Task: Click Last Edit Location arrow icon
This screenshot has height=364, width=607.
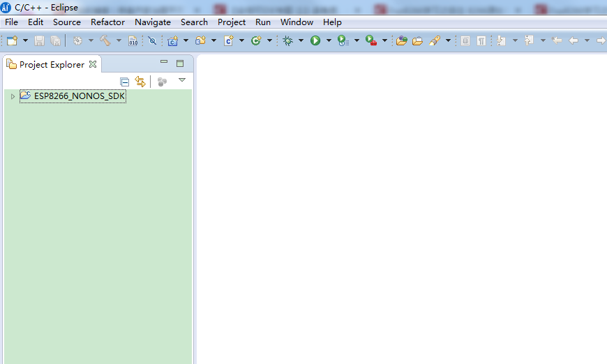Action: 557,40
